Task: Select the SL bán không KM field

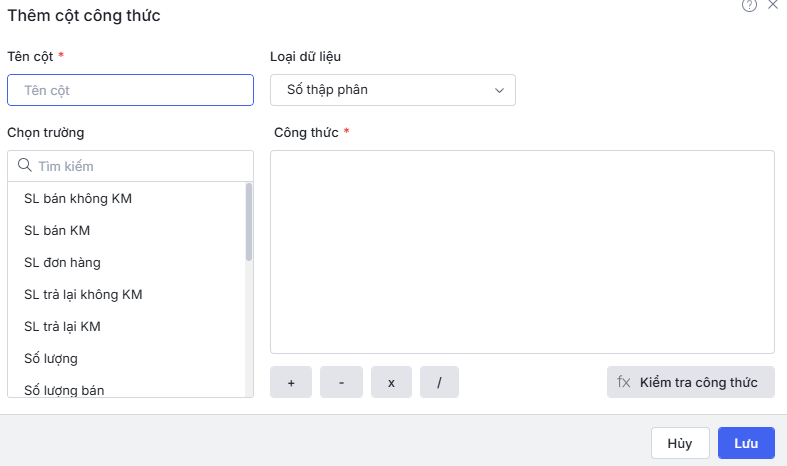Action: (x=78, y=199)
